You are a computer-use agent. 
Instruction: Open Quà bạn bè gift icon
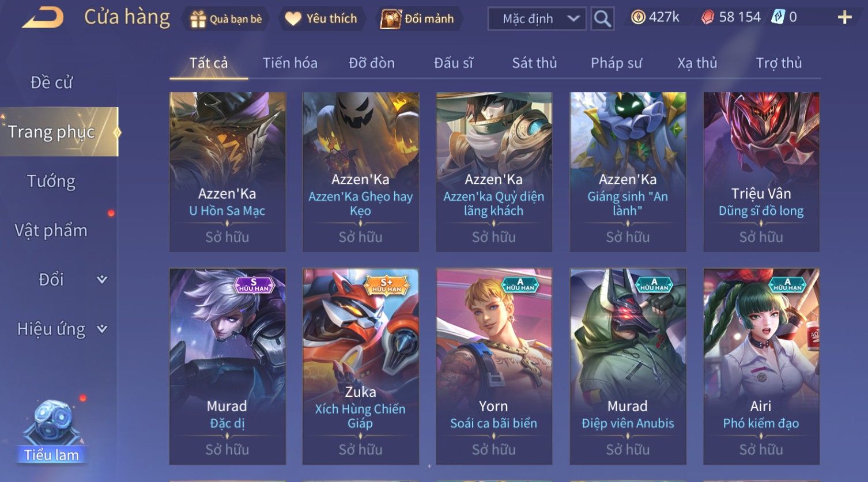pos(198,19)
